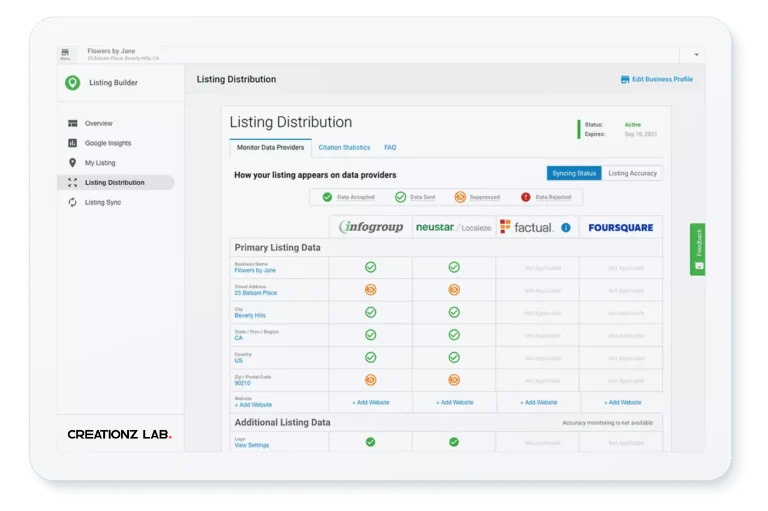This screenshot has height=511, width=768.
Task: Click the Listing Builder location pin icon
Action: click(x=72, y=83)
